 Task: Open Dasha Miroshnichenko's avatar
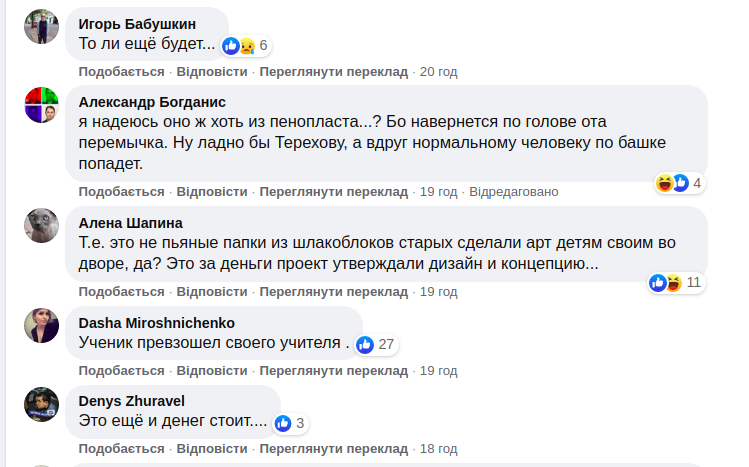[41, 326]
